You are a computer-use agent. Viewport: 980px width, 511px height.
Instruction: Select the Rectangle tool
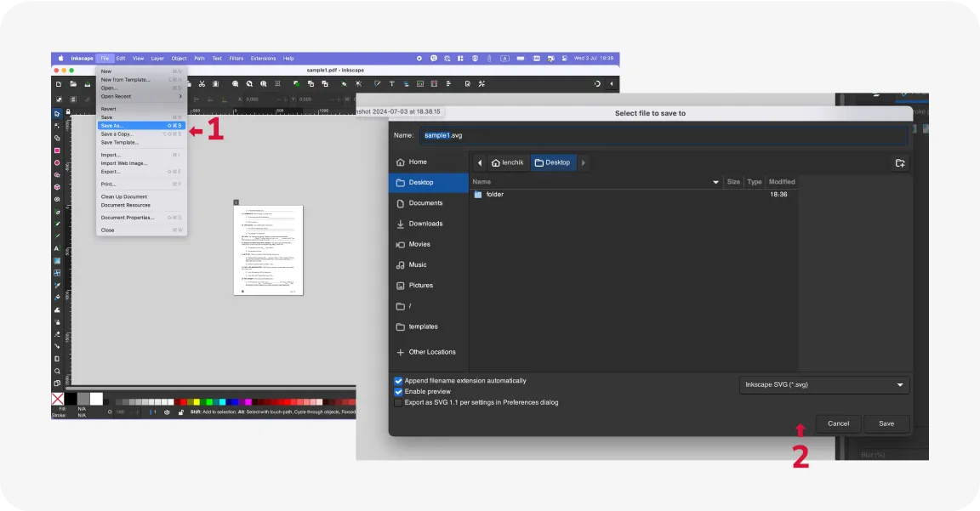(x=57, y=150)
